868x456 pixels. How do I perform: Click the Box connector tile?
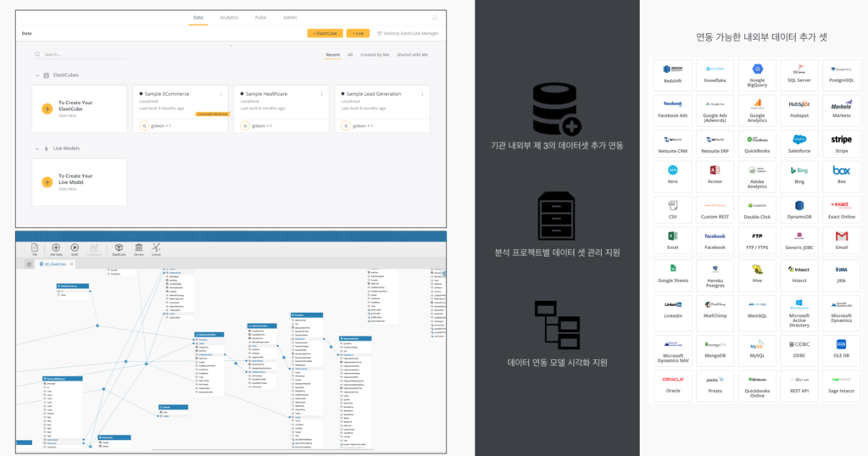(x=842, y=176)
